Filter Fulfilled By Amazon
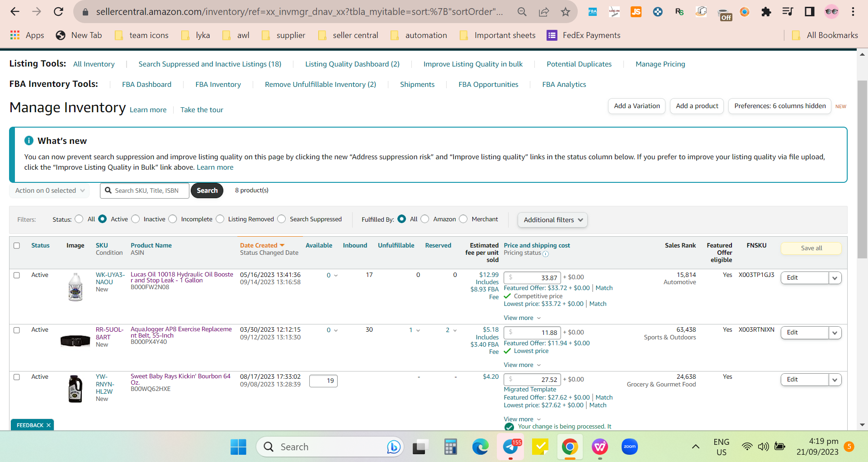 tap(425, 219)
